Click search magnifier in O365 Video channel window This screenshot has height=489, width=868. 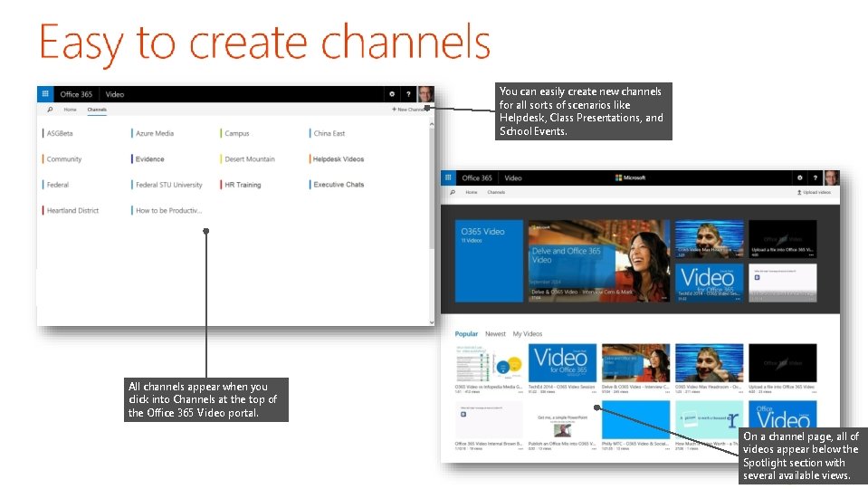[x=453, y=192]
